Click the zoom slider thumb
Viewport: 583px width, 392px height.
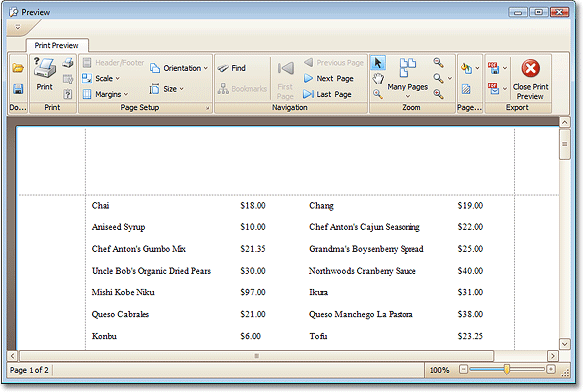(506, 369)
